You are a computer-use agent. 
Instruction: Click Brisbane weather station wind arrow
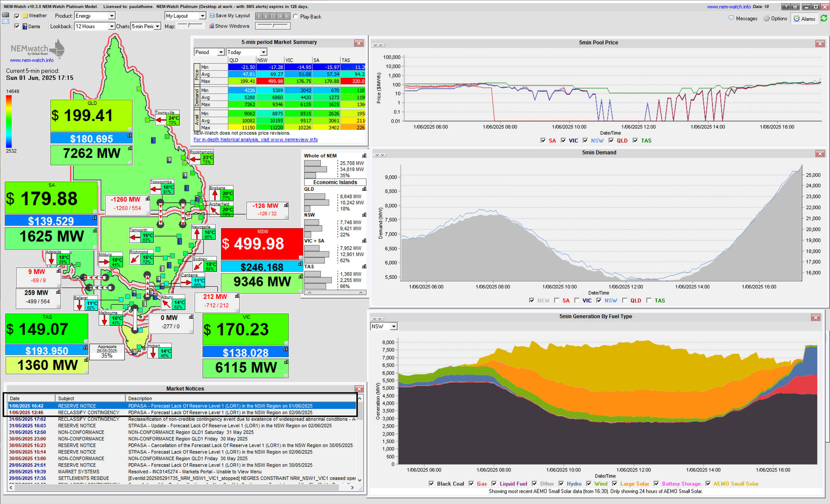215,195
